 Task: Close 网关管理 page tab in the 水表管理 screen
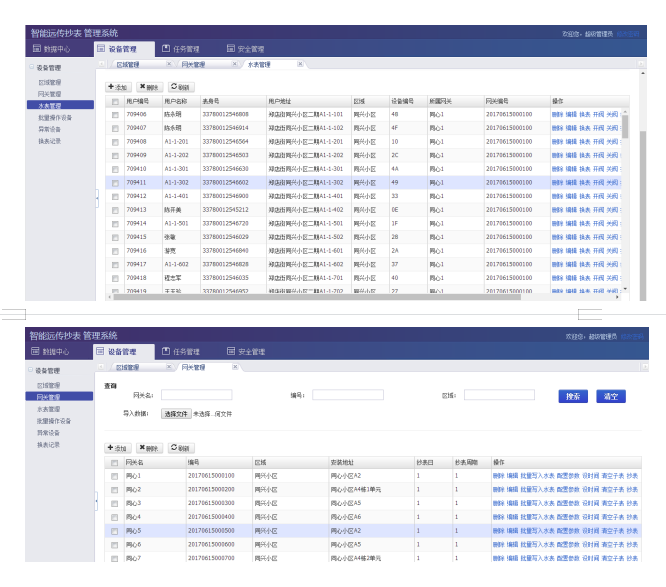pos(234,64)
